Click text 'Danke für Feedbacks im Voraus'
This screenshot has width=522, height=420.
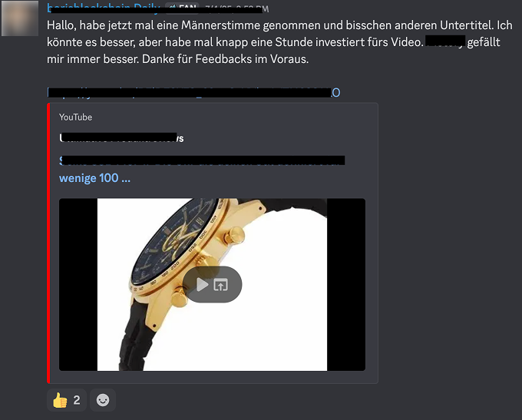click(226, 59)
